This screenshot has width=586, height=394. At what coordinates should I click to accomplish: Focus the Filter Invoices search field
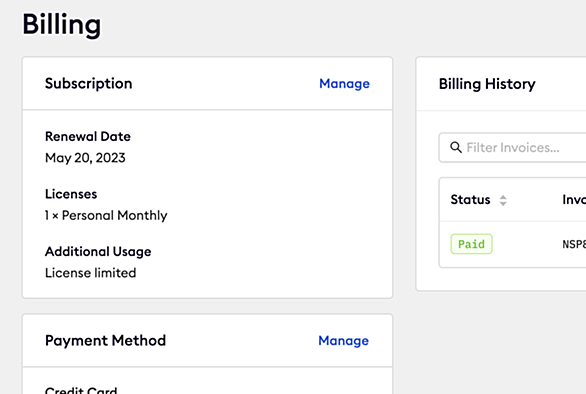click(513, 147)
